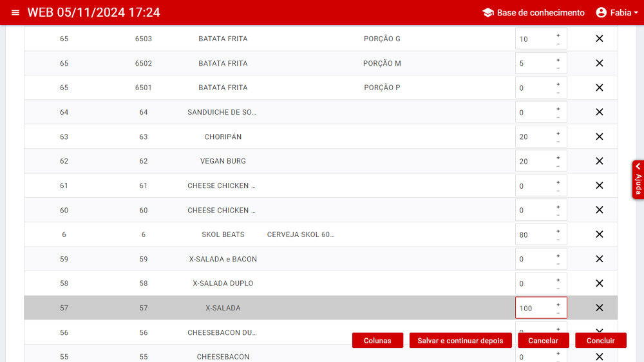Viewport: 644px width, 362px height.
Task: Open Base de conhecimento knowledge base
Action: 533,13
